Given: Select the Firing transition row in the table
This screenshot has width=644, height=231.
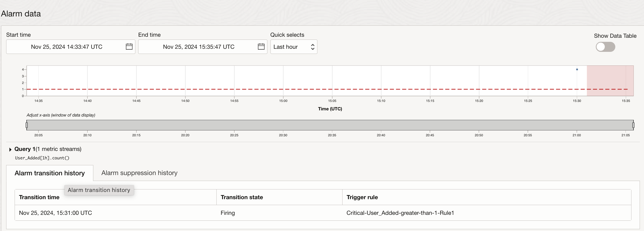Looking at the screenshot, I should [x=228, y=213].
